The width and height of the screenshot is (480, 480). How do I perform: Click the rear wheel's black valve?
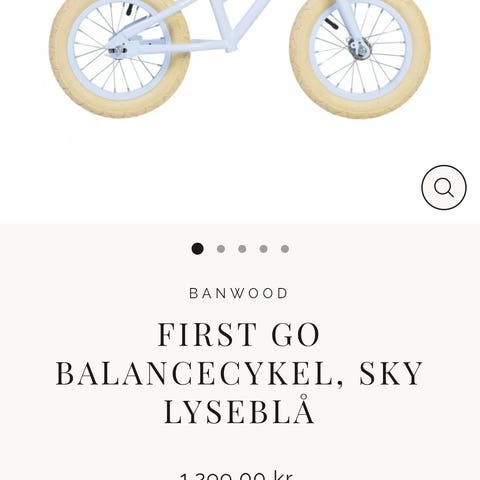click(x=130, y=9)
